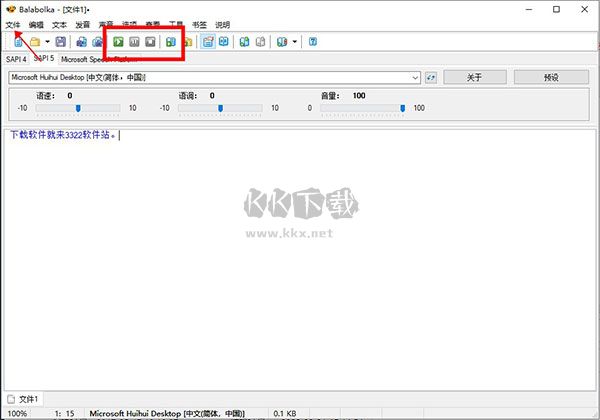Click the 预设 button
This screenshot has width=600, height=420.
pyautogui.click(x=551, y=78)
